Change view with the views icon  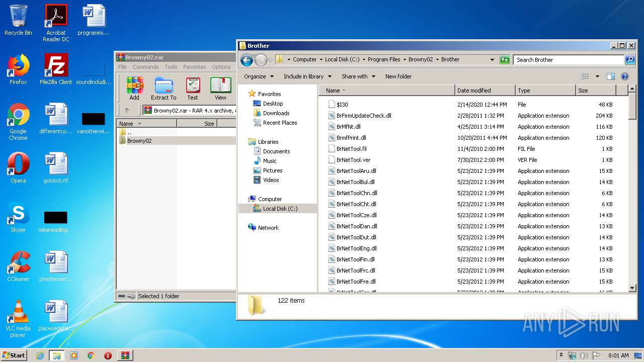point(585,76)
